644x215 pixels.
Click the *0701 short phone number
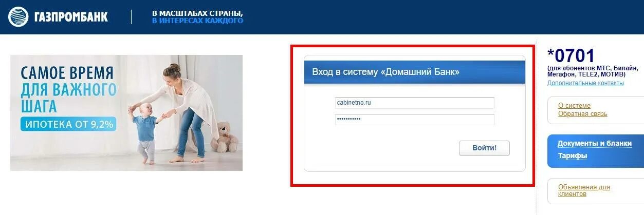click(571, 55)
